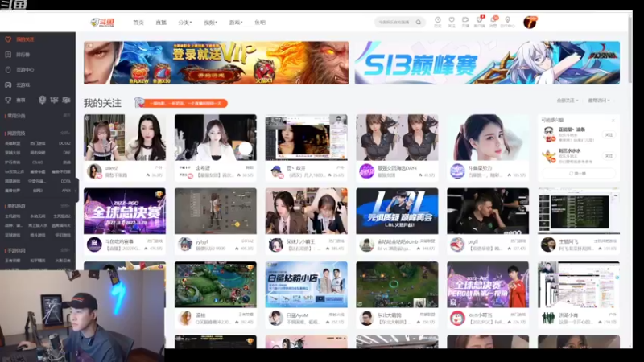Open the pigff stream thumbnail
644x362 pixels.
[x=488, y=211]
